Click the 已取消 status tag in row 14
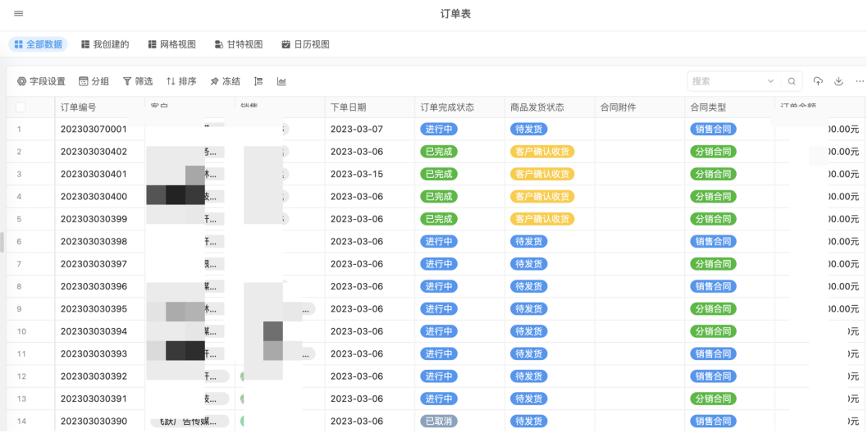 click(x=438, y=421)
